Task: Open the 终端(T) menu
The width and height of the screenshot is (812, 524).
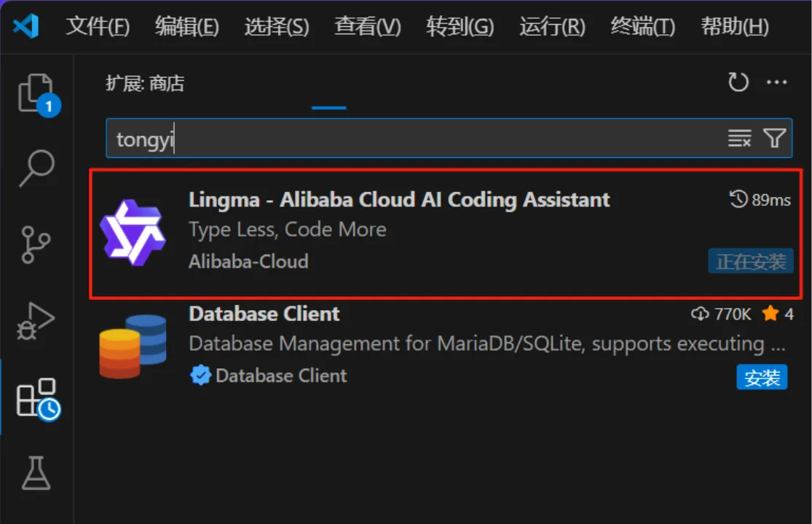Action: pyautogui.click(x=642, y=26)
